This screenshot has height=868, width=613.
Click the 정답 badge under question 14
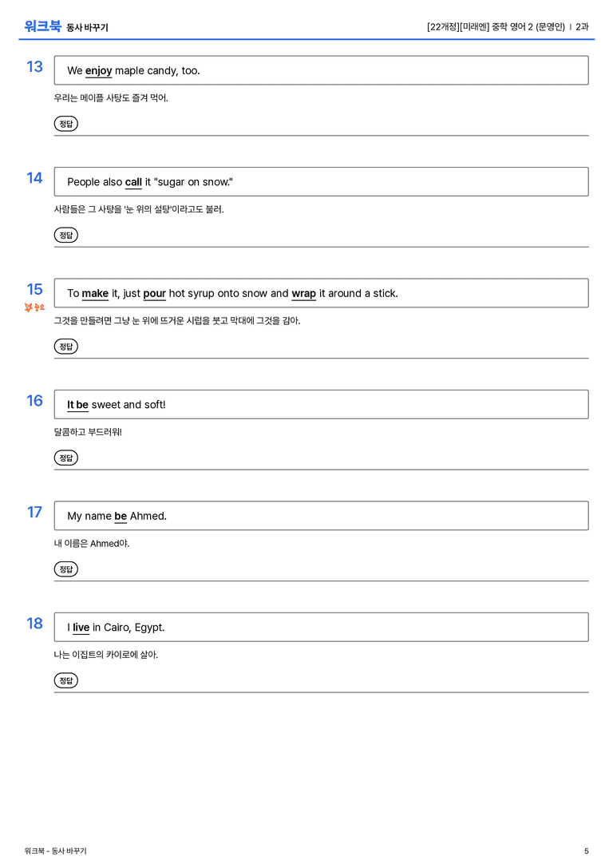pos(65,236)
